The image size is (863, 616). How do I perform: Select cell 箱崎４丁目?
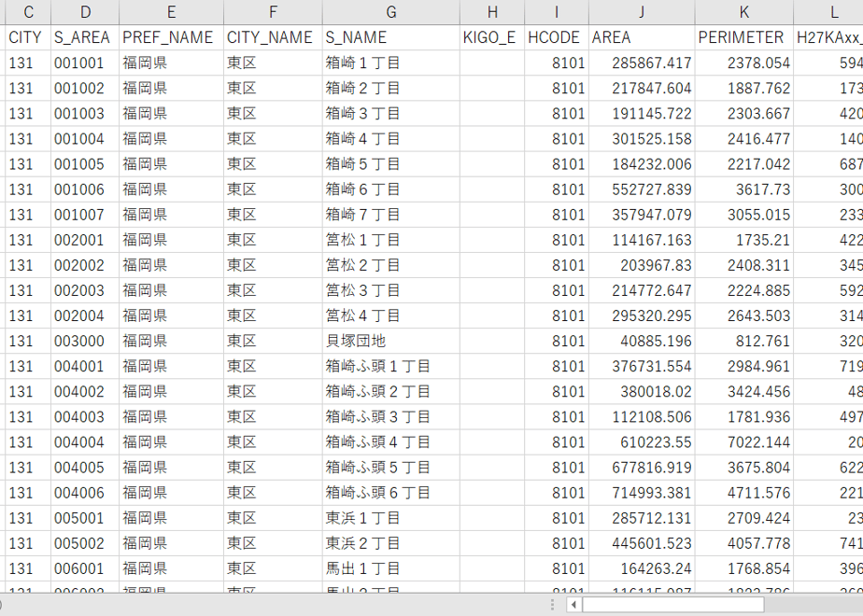pyautogui.click(x=390, y=138)
